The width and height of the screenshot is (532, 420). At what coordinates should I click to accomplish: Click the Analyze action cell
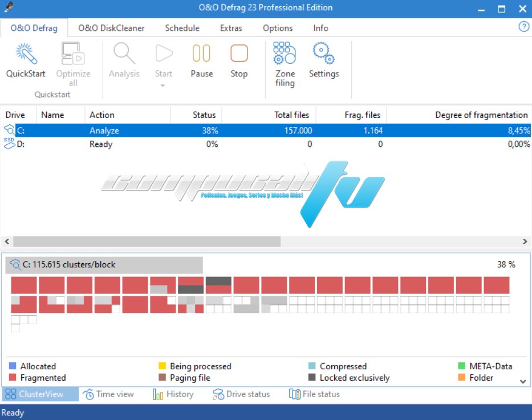(104, 131)
